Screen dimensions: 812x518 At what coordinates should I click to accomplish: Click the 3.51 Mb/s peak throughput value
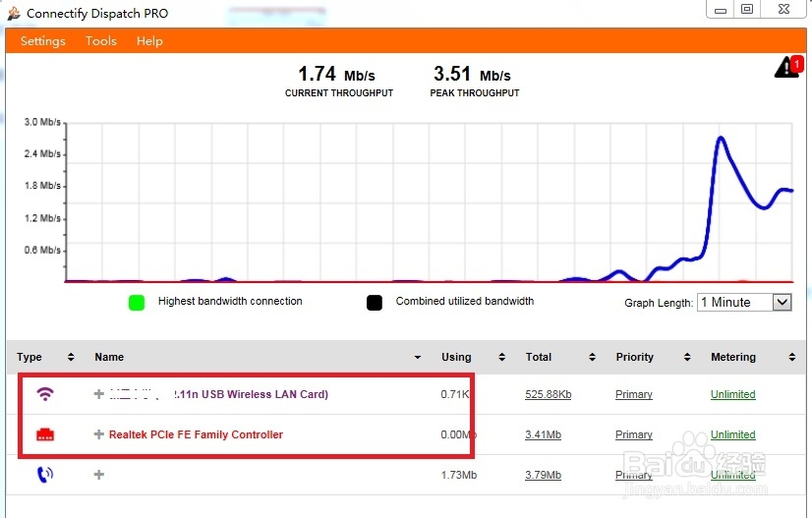click(472, 74)
